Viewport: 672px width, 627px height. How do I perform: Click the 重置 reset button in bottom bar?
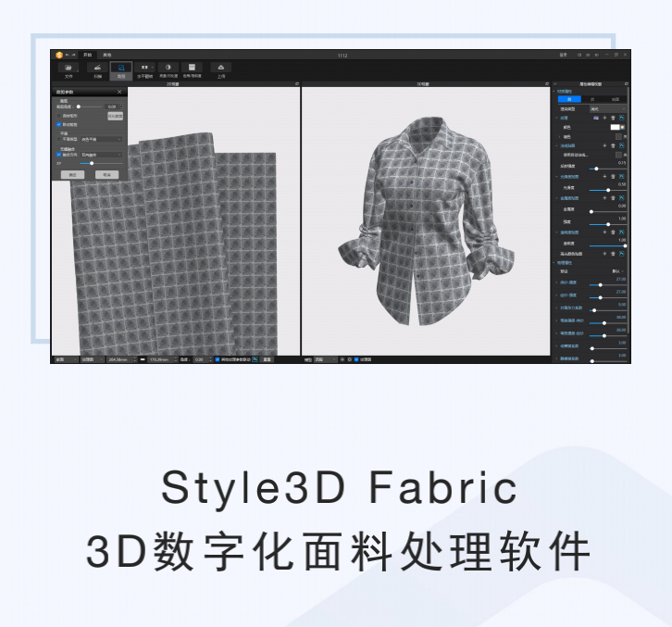coord(267,359)
